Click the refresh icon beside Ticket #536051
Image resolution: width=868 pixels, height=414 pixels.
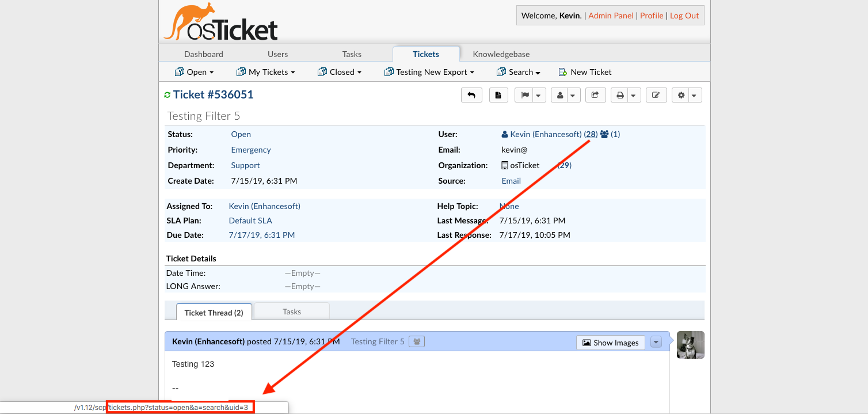tap(167, 94)
